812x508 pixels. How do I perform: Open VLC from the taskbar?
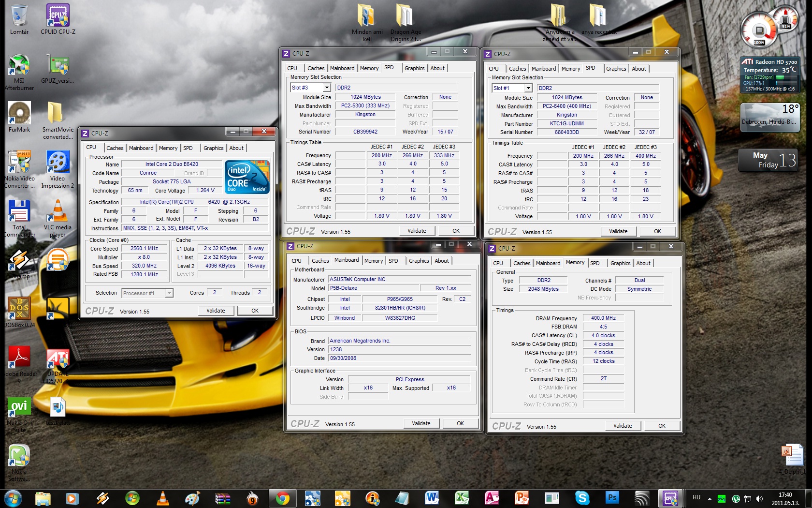pos(162,498)
